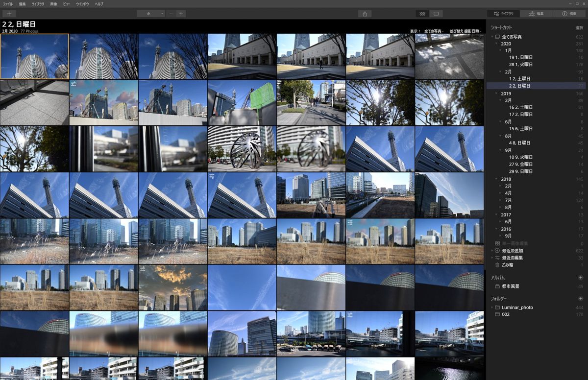
Task: Open the ウインドウ menu
Action: click(82, 4)
